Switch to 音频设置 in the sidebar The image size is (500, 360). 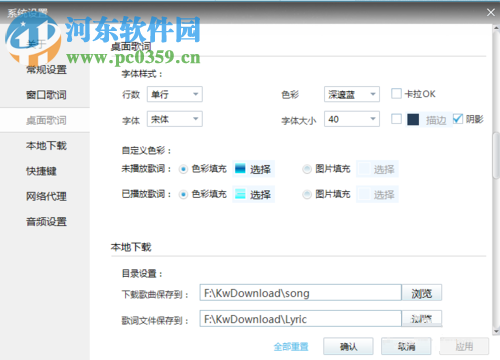tap(46, 222)
